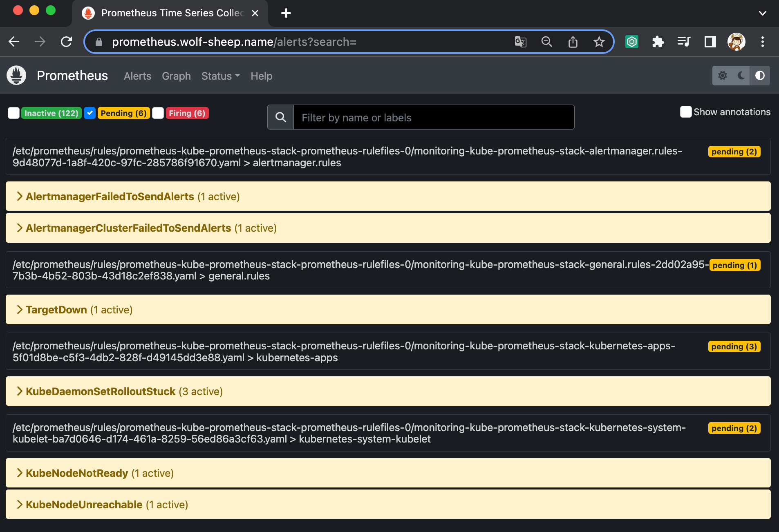Bookmark this page with the star

[599, 42]
